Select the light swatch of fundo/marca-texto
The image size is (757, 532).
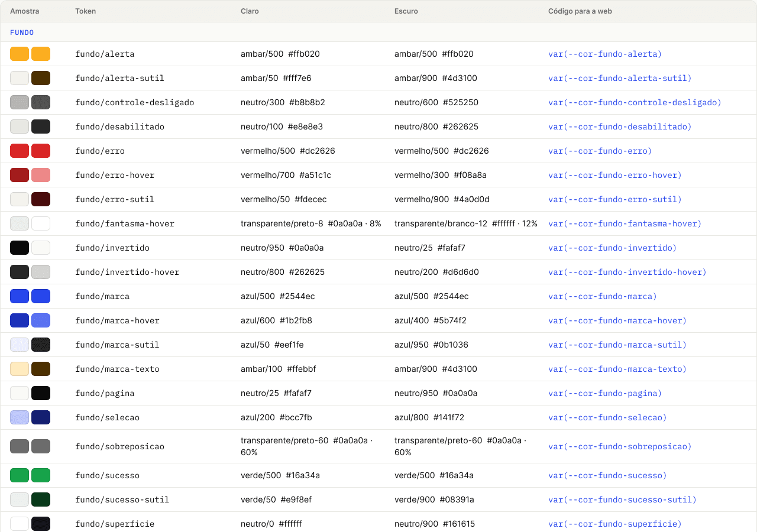(20, 369)
